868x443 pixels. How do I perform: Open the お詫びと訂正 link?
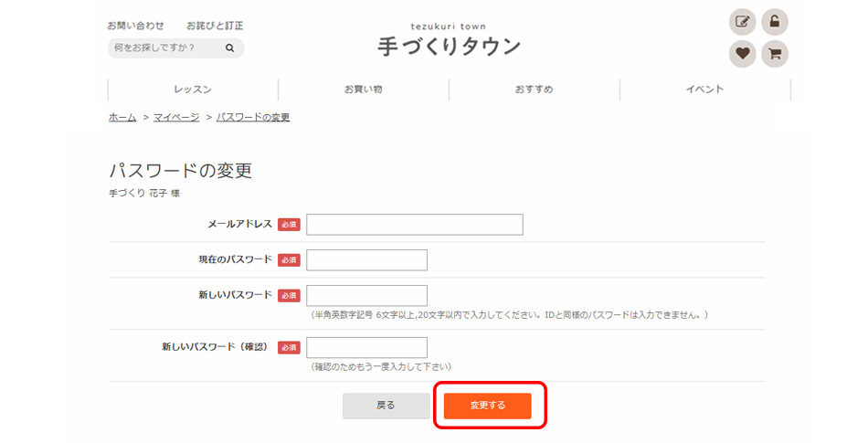pyautogui.click(x=215, y=26)
